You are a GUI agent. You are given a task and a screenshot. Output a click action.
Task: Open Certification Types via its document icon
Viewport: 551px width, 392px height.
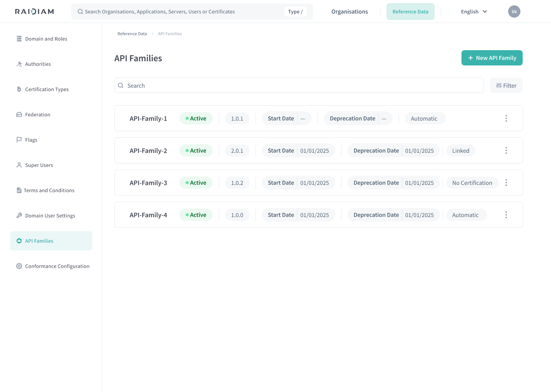coord(19,89)
